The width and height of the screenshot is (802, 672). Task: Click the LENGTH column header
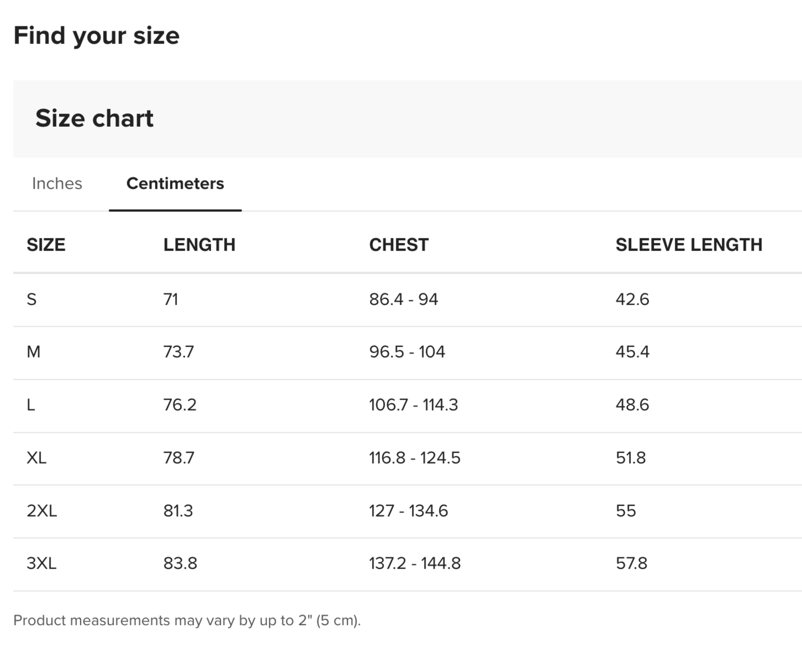[199, 245]
